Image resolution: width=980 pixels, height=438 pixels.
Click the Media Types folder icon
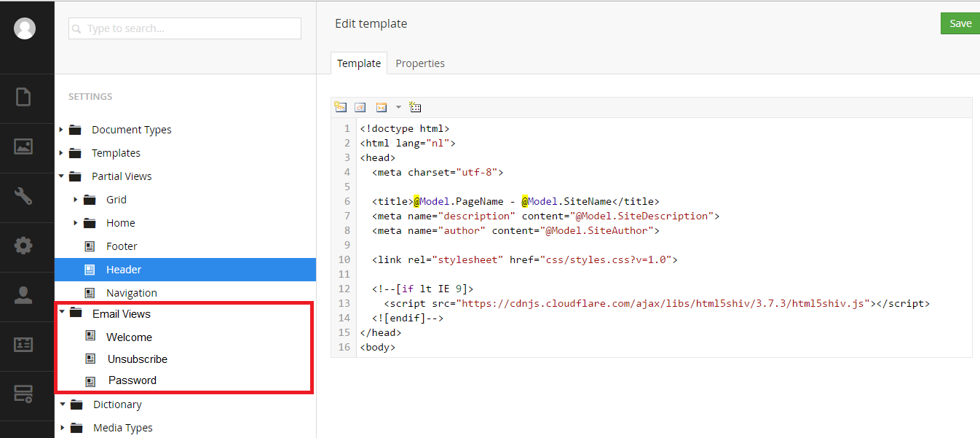[x=76, y=428]
